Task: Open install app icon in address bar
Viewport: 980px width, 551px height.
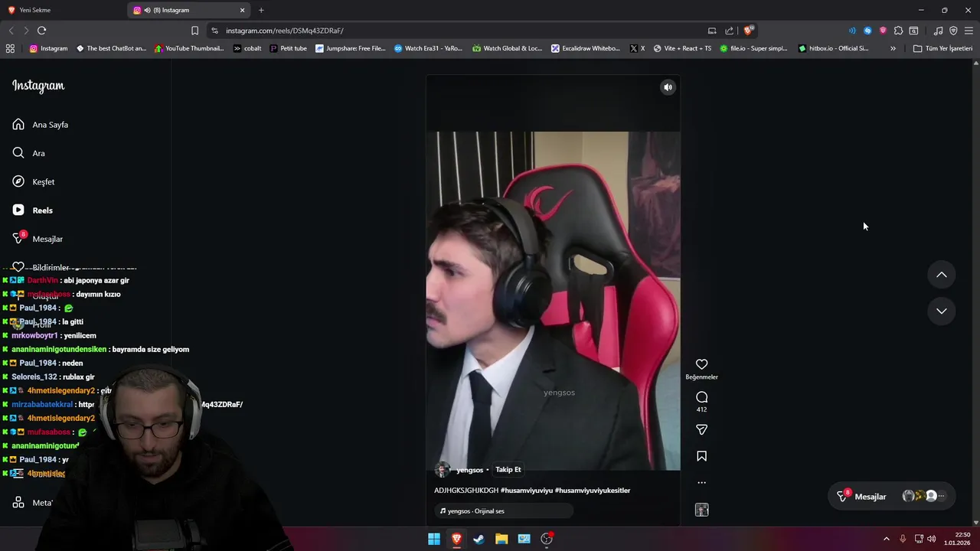Action: pos(712,31)
